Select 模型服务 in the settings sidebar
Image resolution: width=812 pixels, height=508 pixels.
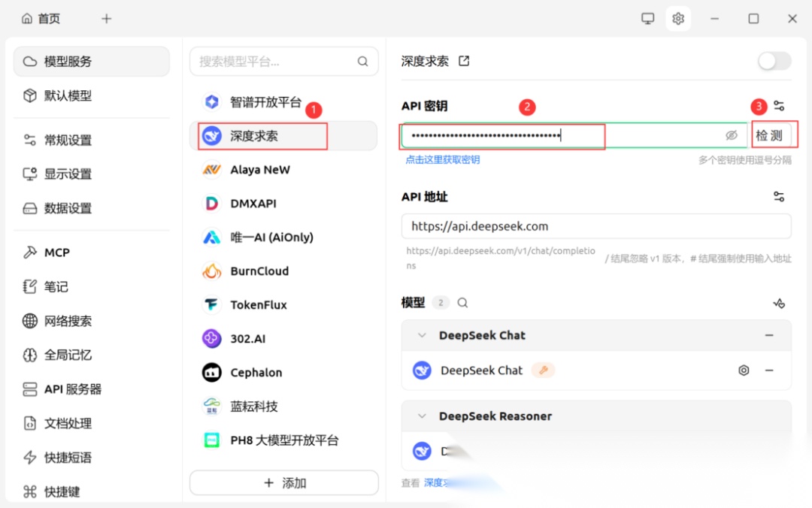click(91, 61)
